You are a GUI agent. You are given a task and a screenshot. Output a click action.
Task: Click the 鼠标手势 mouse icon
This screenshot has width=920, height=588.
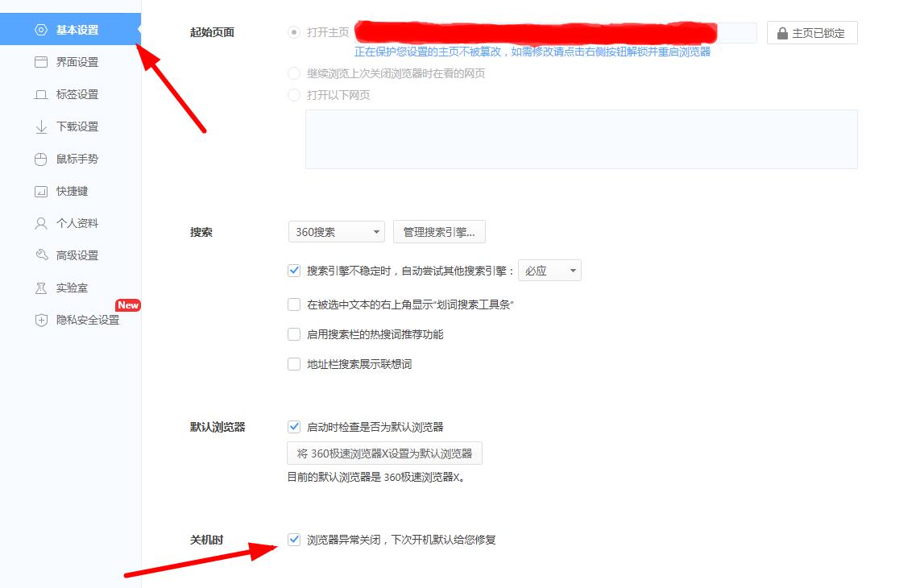click(x=41, y=159)
